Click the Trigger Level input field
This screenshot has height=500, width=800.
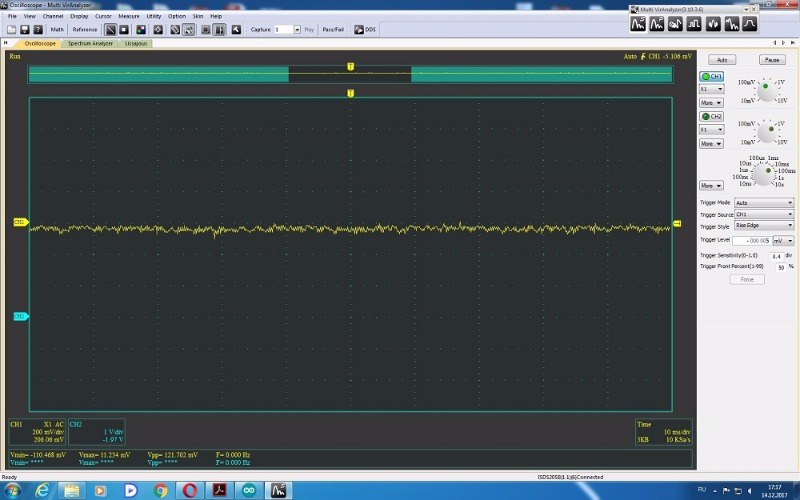click(752, 240)
